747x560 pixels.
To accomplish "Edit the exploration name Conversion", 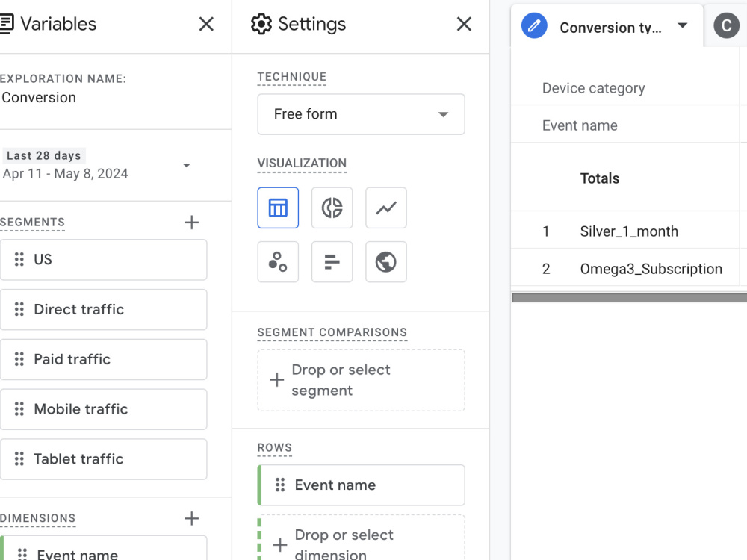I will (x=39, y=98).
